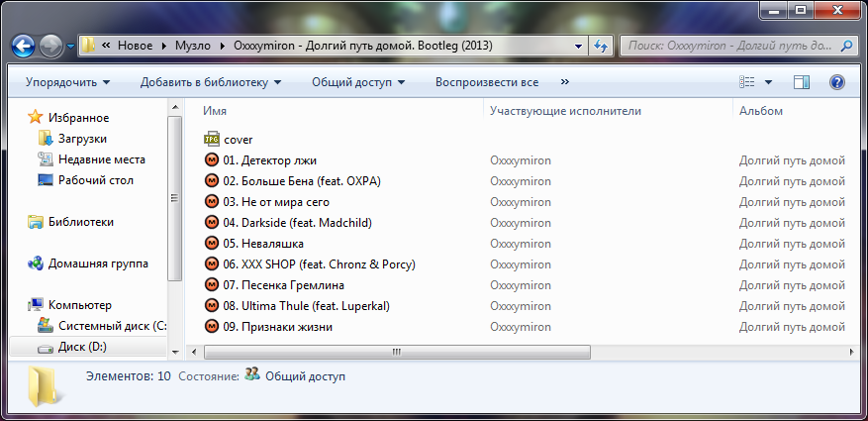
Task: Click large folder icon in details pane
Action: coord(44,386)
